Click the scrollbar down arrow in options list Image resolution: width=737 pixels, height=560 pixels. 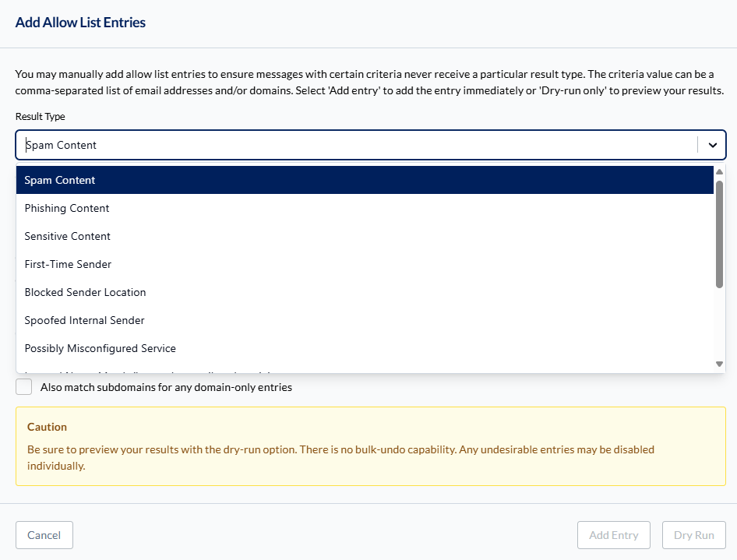(719, 364)
